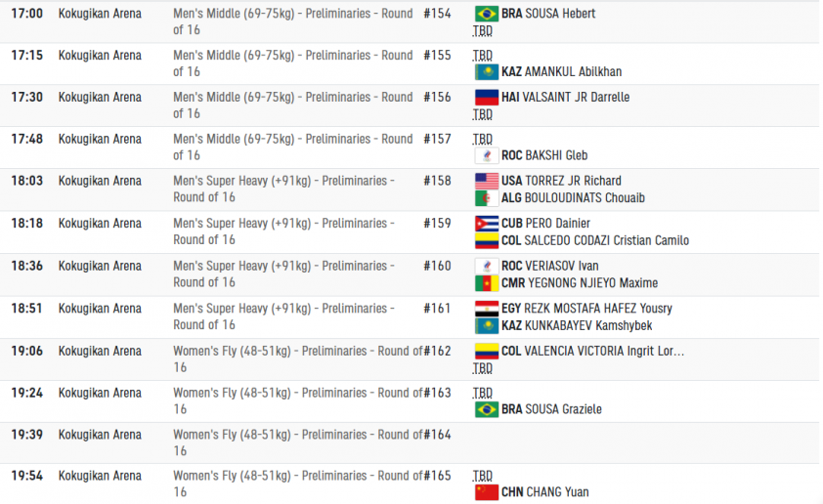Select the 19:39 bout #164 row
Viewport: 823px width, 504px height.
point(410,442)
